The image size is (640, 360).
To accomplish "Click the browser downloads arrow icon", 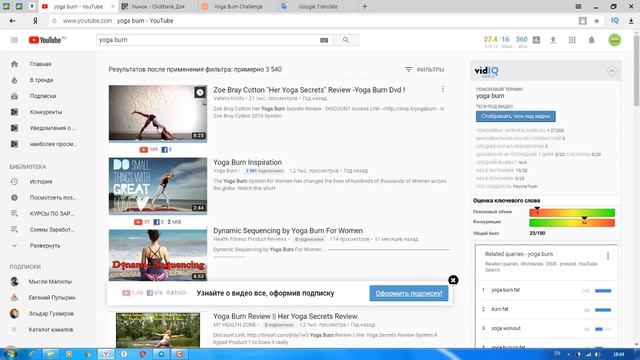I will tap(631, 21).
